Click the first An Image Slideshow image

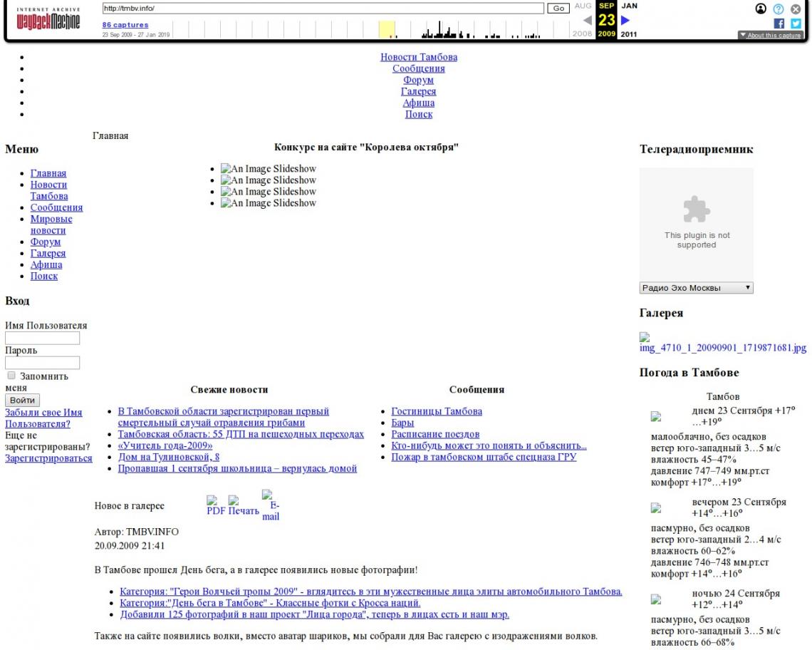[269, 168]
